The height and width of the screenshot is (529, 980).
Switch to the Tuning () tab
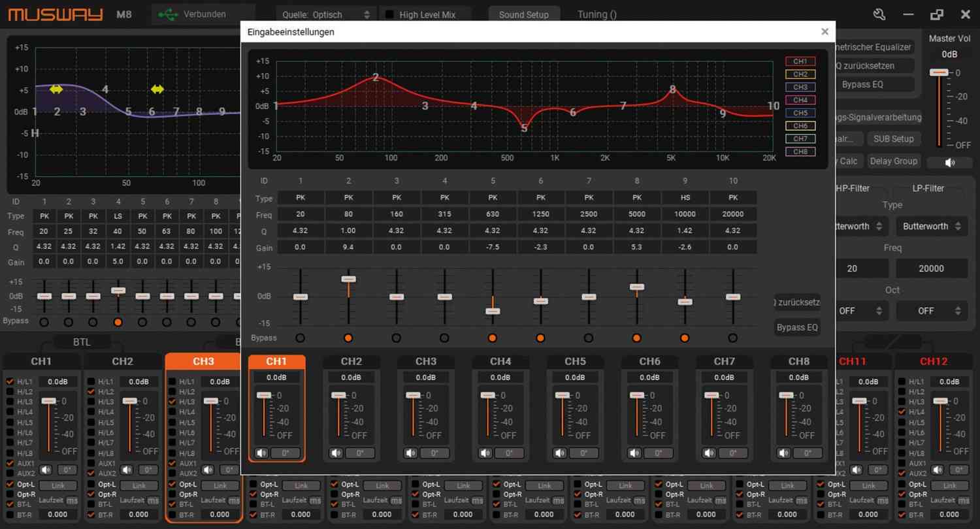(596, 14)
